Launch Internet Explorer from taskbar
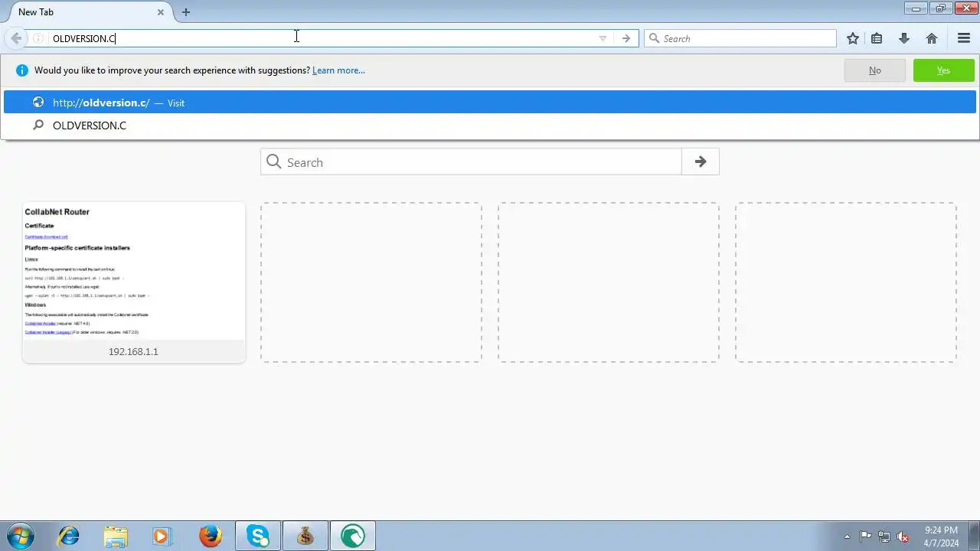Viewport: 980px width, 551px height. click(x=69, y=536)
